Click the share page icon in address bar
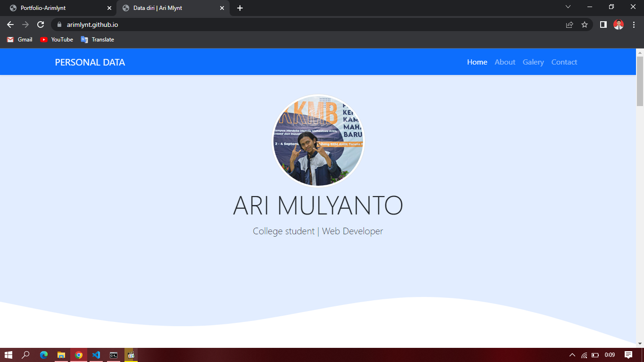This screenshot has height=362, width=644. point(570,25)
